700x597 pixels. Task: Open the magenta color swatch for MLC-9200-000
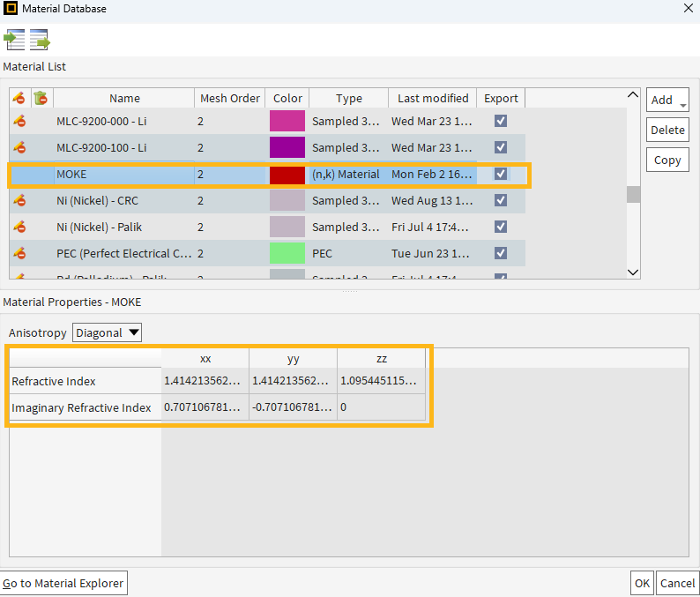(287, 121)
